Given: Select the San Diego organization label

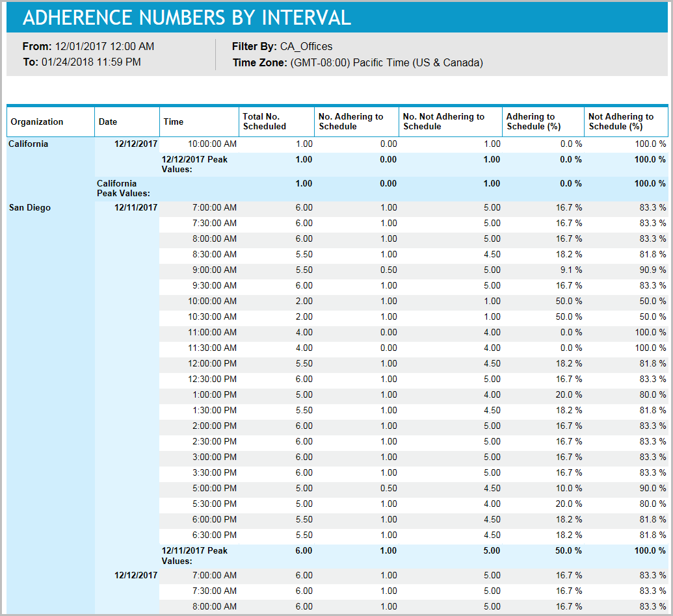Looking at the screenshot, I should (25, 207).
